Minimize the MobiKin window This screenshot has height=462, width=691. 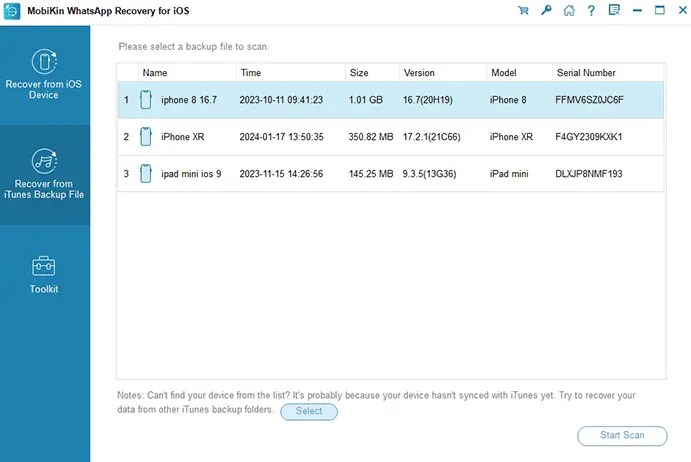click(637, 10)
